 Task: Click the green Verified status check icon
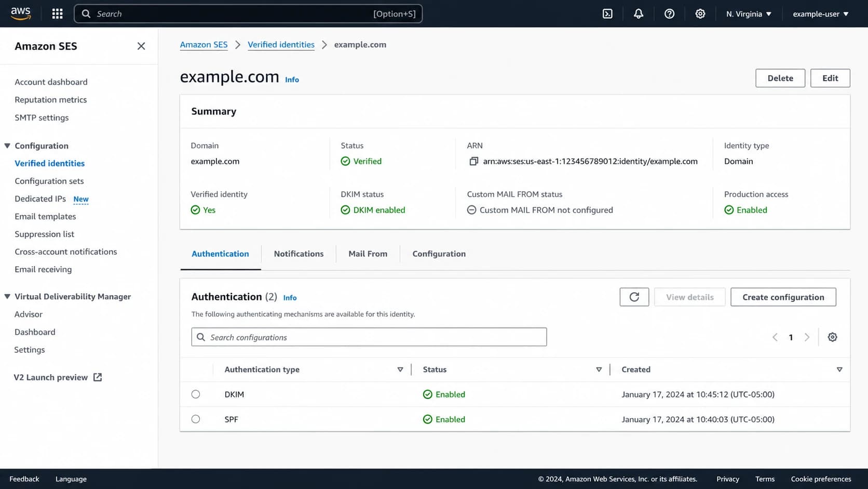click(x=345, y=161)
